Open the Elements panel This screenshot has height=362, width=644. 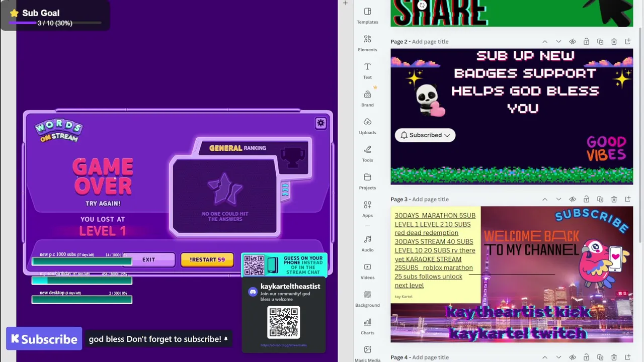click(x=367, y=43)
